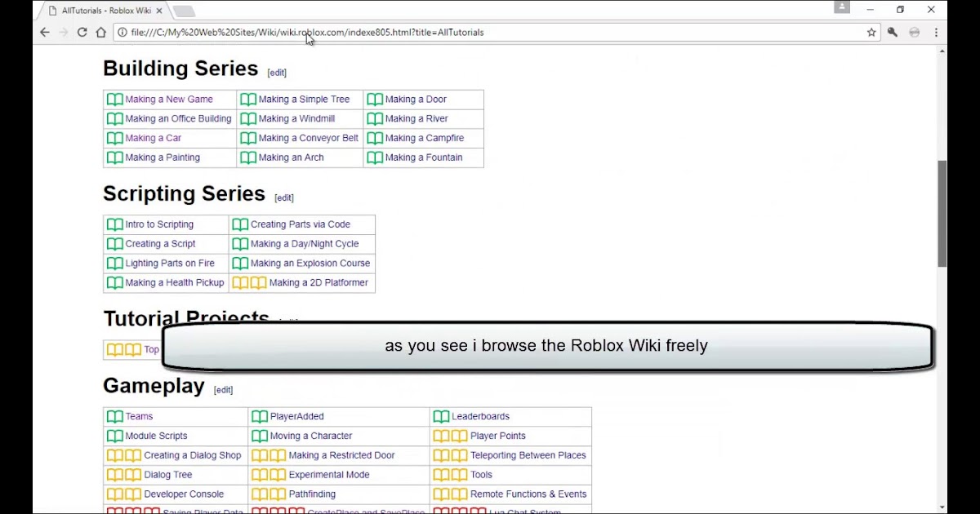Open the Chrome profile icon in title bar

click(842, 7)
